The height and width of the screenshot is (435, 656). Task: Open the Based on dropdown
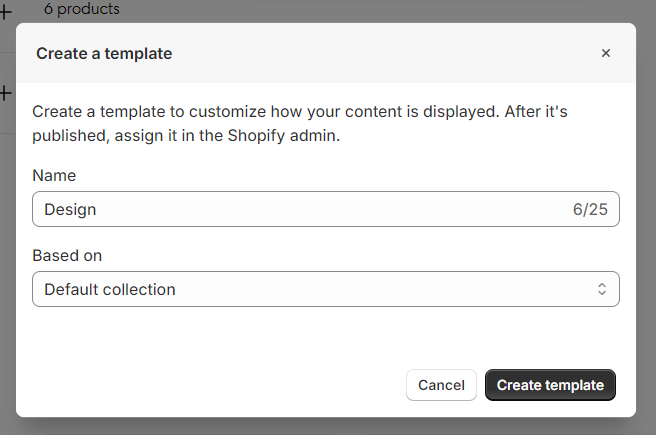coord(325,289)
